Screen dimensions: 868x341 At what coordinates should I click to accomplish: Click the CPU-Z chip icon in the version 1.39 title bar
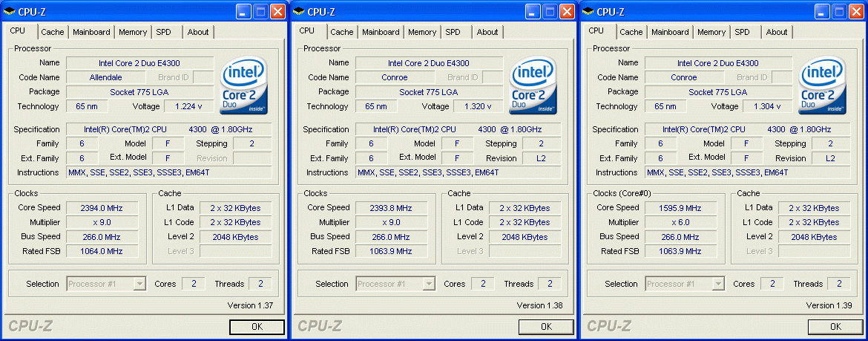coord(588,11)
